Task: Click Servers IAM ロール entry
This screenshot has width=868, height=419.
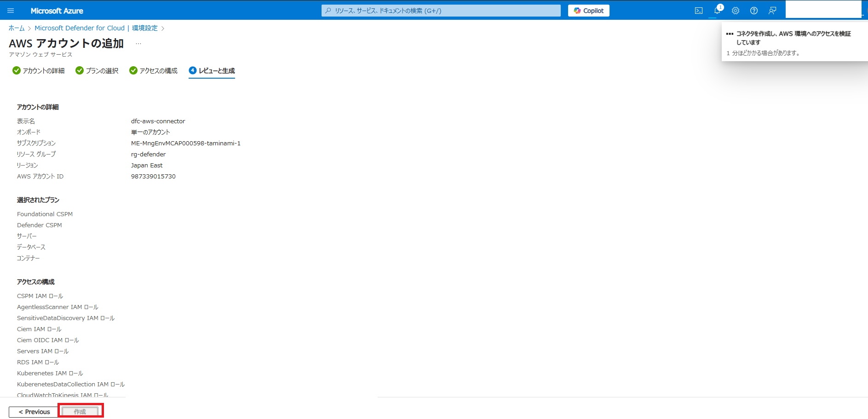Action: pos(43,351)
